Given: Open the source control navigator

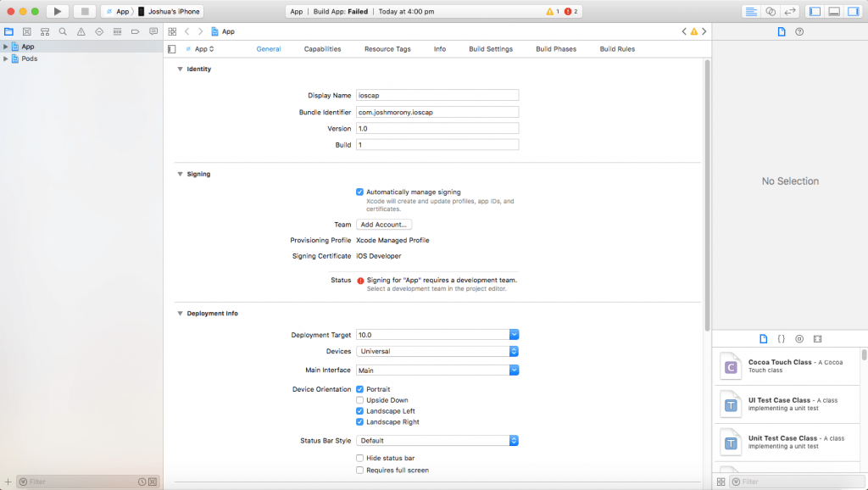Looking at the screenshot, I should tap(26, 31).
